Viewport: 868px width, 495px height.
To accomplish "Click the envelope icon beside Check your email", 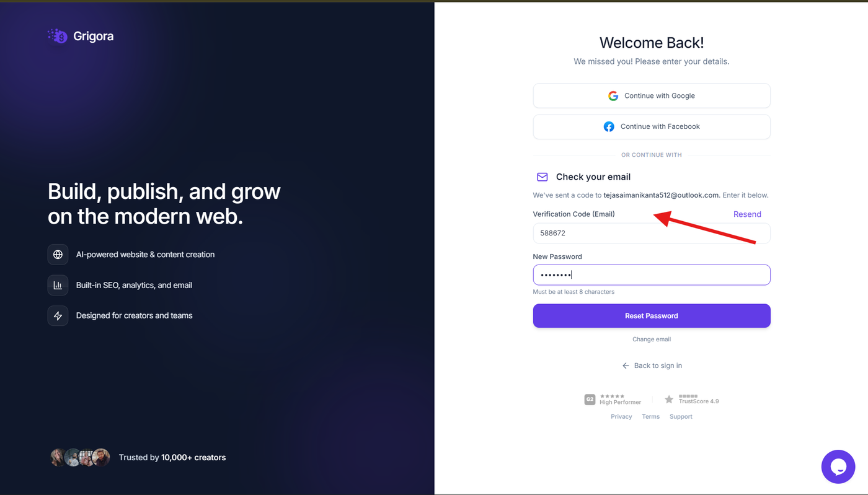I will click(542, 177).
